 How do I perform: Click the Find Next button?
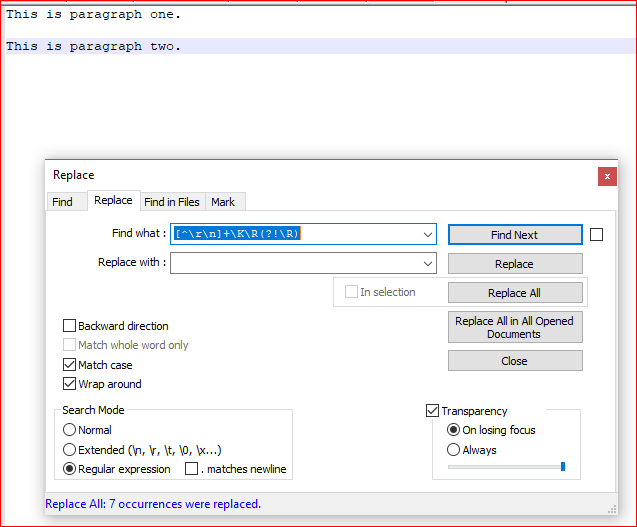tap(515, 235)
